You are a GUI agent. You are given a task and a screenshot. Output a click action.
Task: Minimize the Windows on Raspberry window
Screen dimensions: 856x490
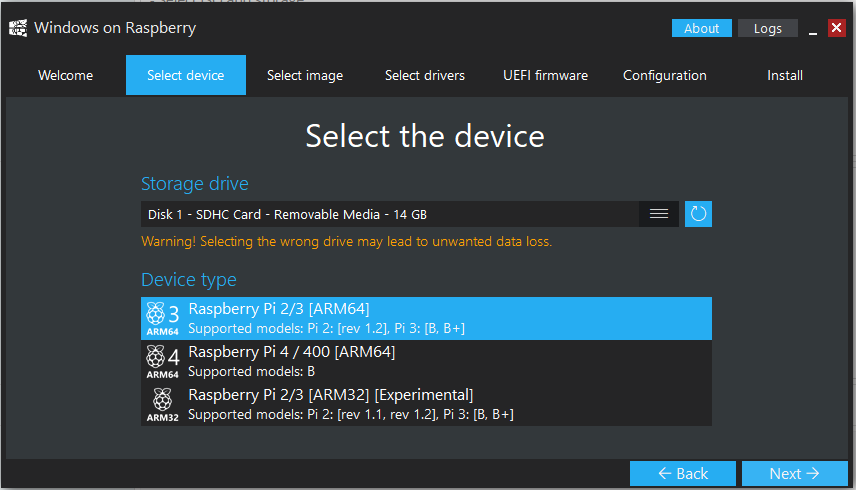click(x=810, y=29)
